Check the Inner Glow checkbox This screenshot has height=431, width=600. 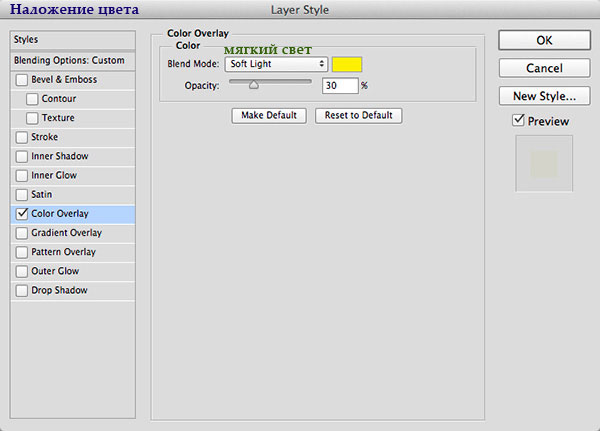click(x=21, y=175)
